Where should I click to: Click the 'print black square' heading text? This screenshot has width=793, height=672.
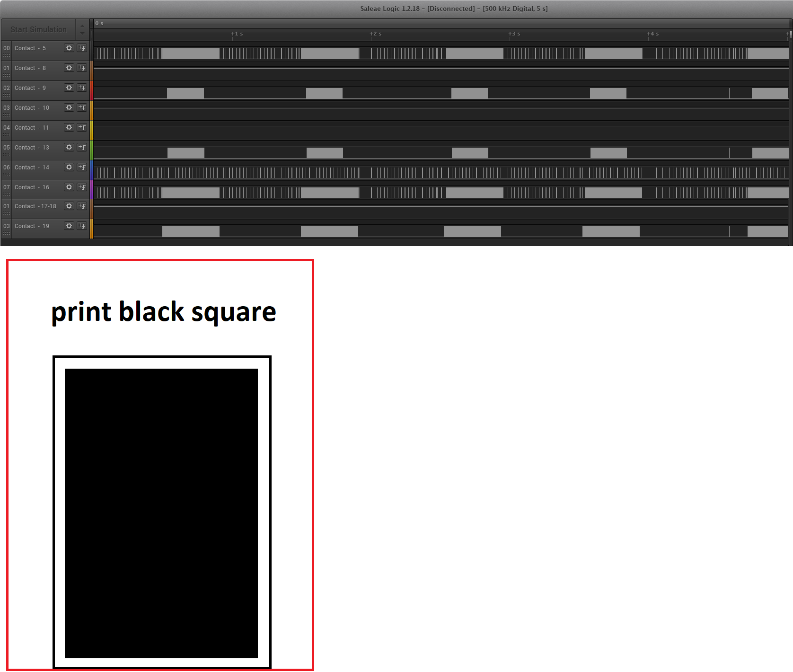(164, 312)
